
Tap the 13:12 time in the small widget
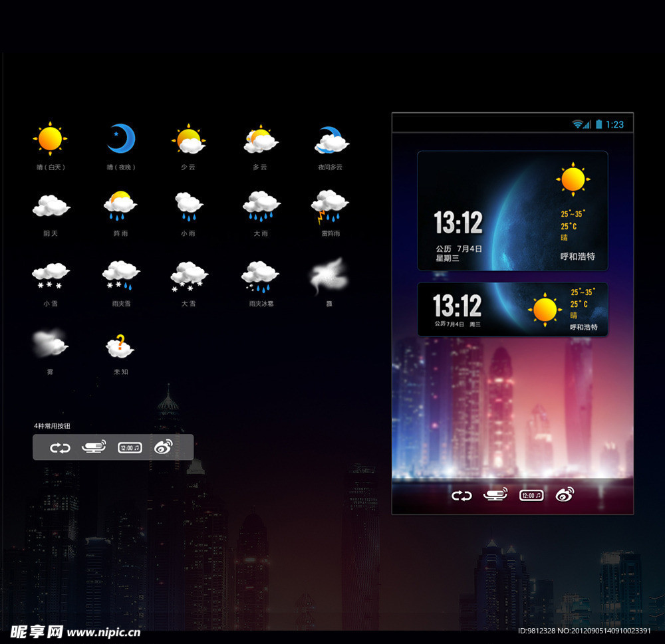click(x=458, y=306)
